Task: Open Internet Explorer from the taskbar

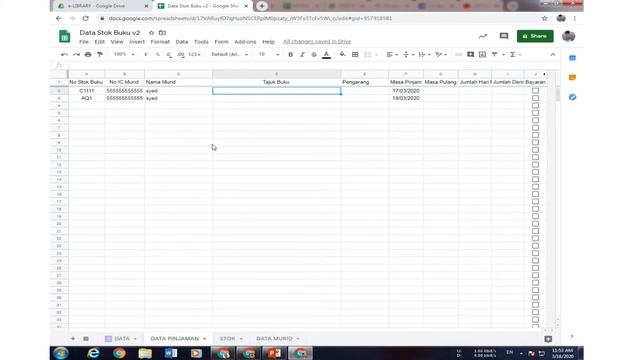Action: (x=93, y=353)
